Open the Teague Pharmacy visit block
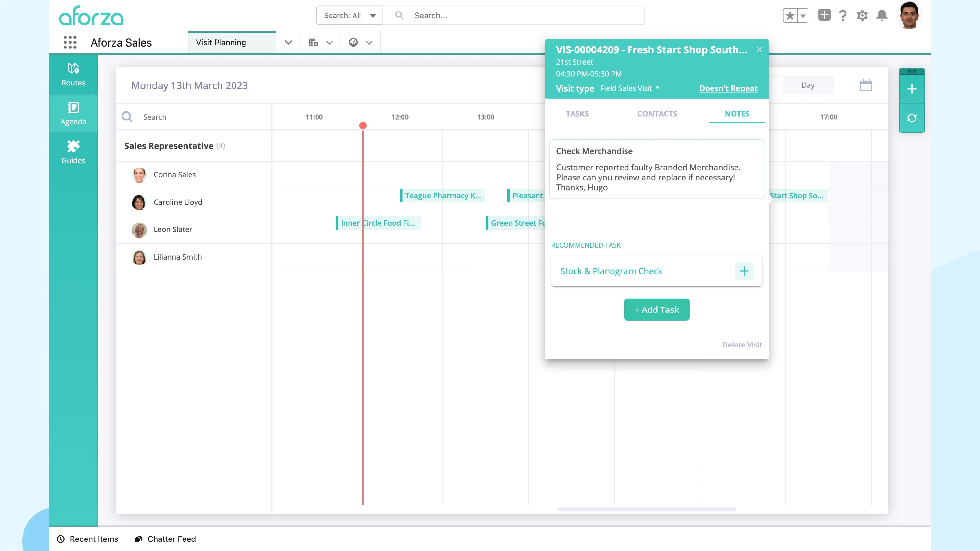Viewport: 980px width, 551px height. [442, 195]
